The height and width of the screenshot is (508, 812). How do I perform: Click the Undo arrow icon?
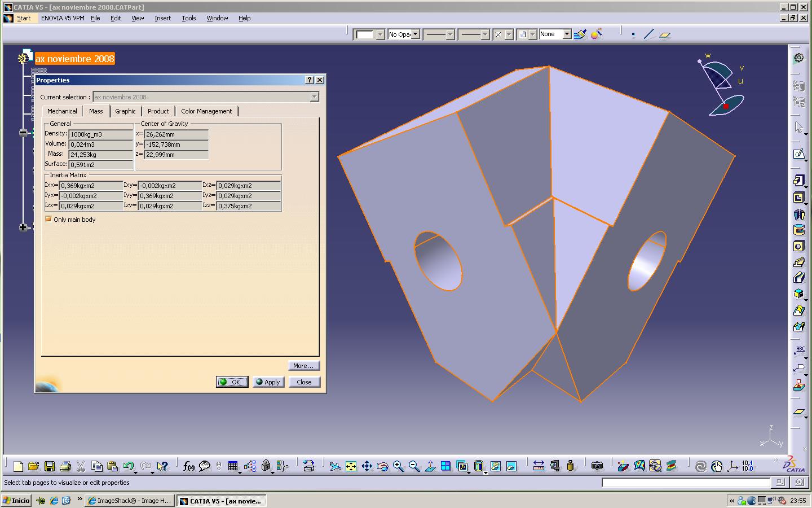click(128, 466)
